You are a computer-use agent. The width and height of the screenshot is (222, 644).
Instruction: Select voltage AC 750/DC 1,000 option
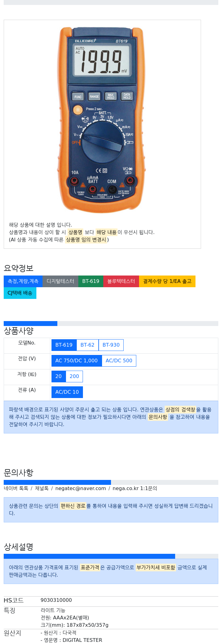tap(76, 361)
